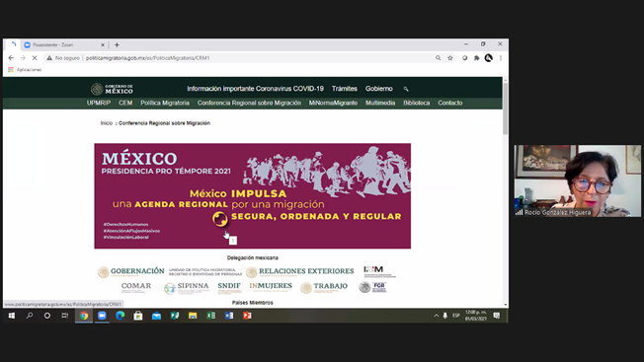
Task: Open Política Migratoria menu
Action: click(165, 103)
